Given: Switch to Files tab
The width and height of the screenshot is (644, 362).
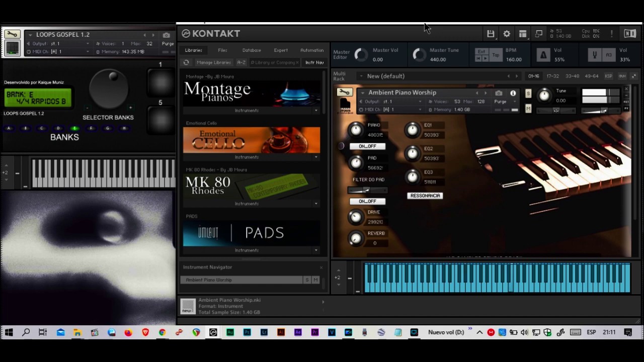Looking at the screenshot, I should pos(222,50).
